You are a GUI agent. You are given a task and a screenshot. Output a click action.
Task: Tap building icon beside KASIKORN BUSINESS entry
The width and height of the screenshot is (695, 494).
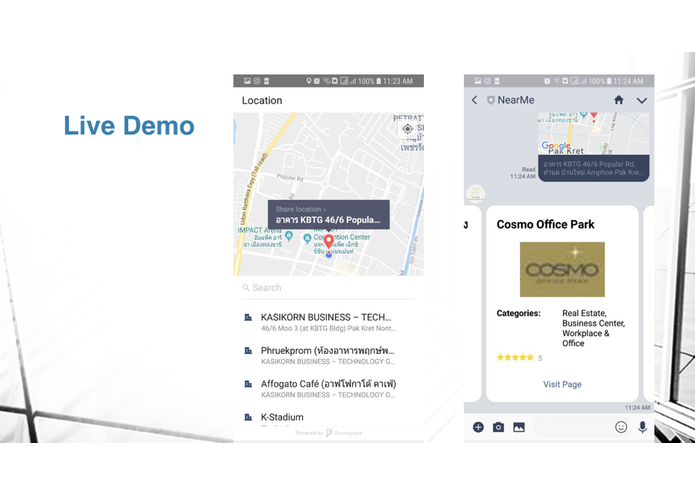point(248,317)
